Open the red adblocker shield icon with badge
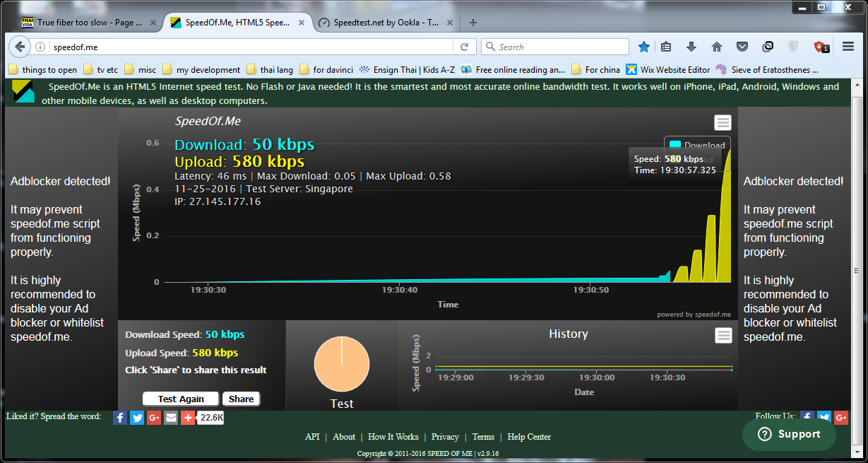 click(821, 47)
